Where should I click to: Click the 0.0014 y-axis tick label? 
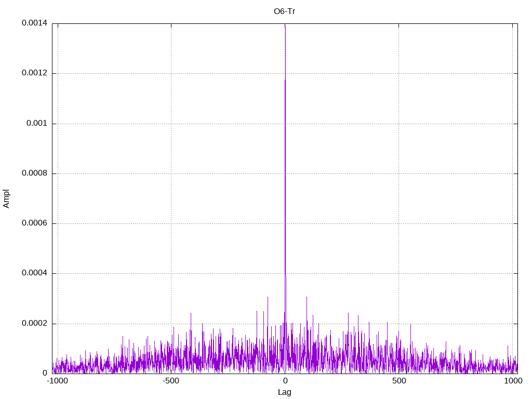(x=34, y=23)
